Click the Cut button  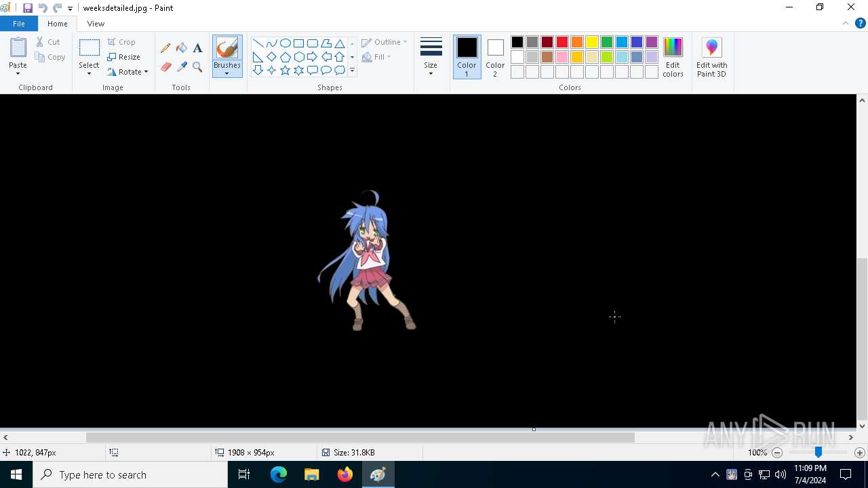48,42
